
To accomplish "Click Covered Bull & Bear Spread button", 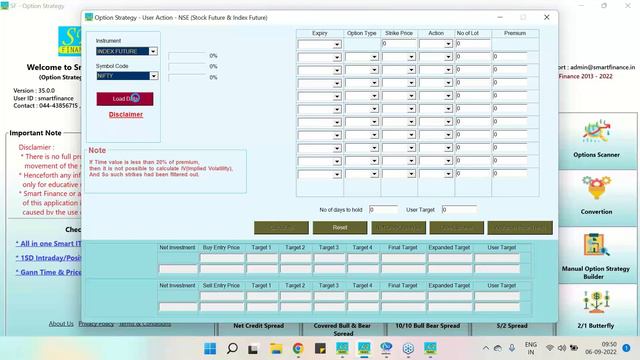I will pos(342,329).
